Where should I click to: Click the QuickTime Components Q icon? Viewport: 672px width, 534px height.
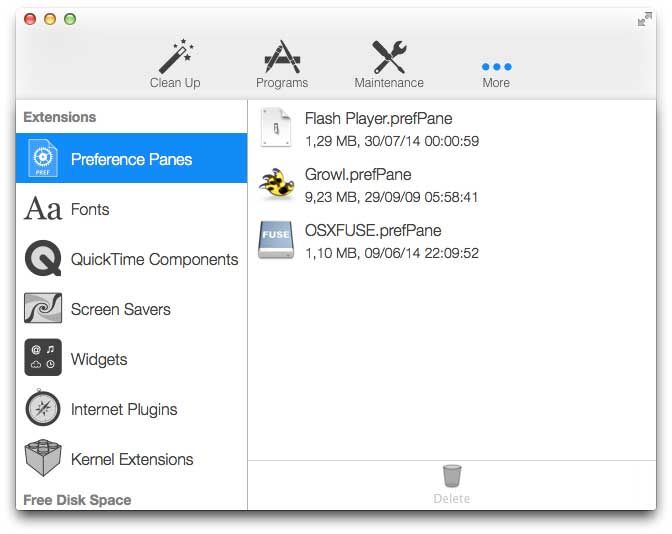pos(43,259)
